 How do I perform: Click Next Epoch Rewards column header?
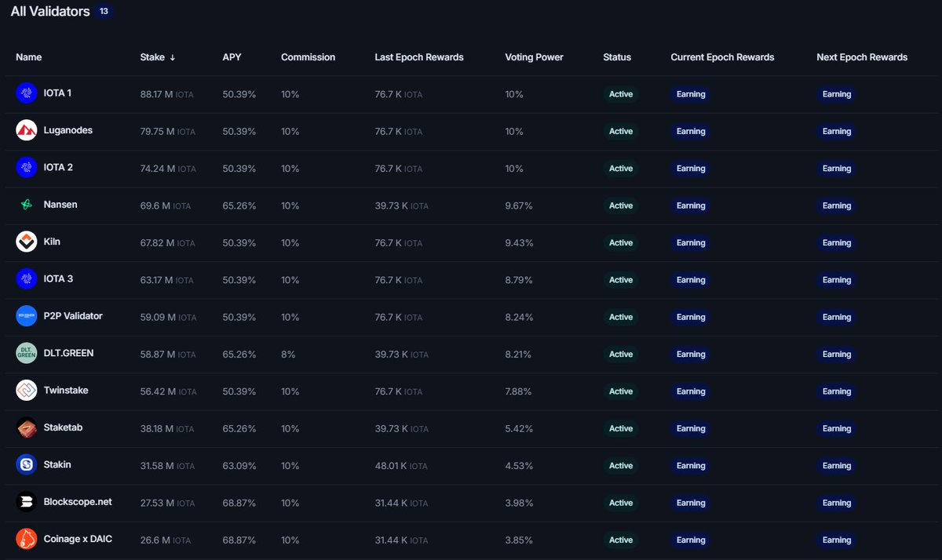pyautogui.click(x=862, y=57)
